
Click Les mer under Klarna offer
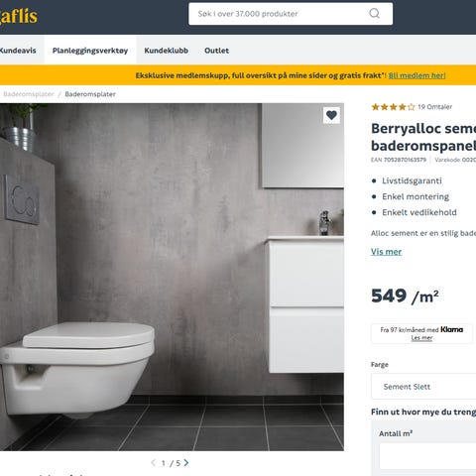click(421, 338)
